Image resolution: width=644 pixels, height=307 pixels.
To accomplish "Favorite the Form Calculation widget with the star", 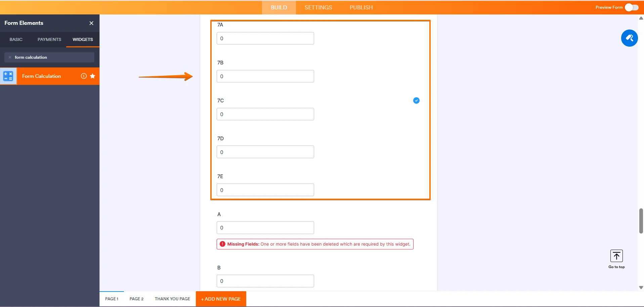I will (x=93, y=76).
